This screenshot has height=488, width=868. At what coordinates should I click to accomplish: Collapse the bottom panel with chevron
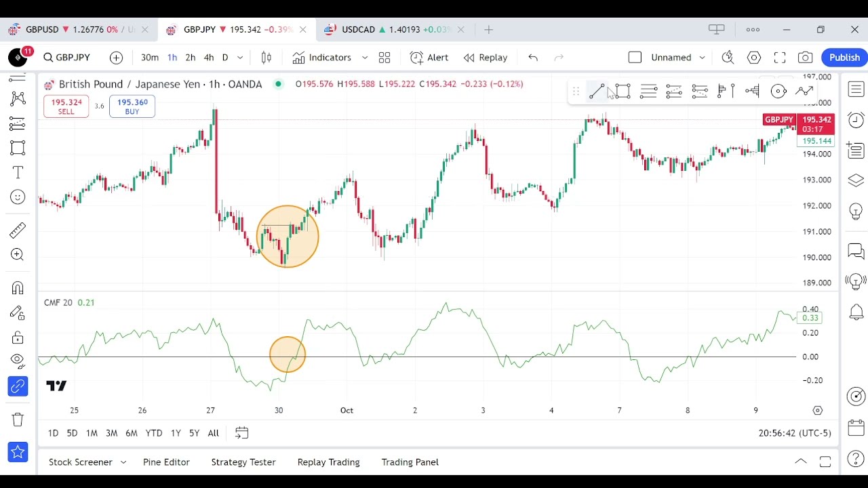[801, 462]
